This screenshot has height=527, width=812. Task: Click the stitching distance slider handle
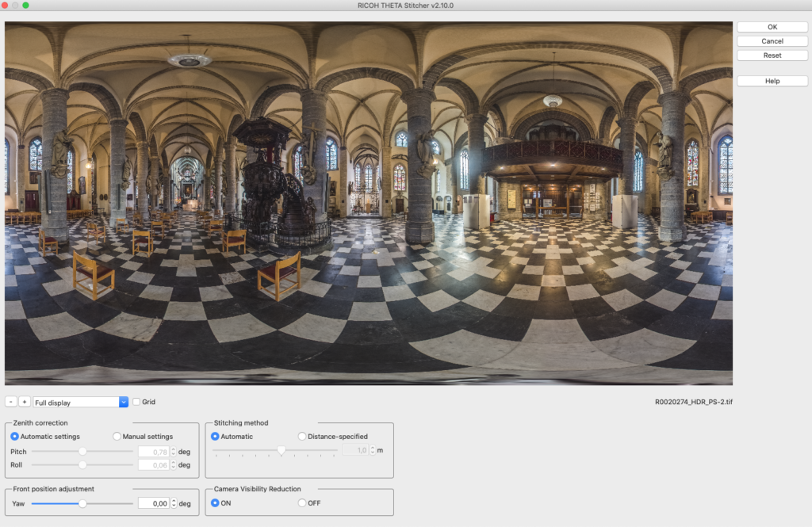pyautogui.click(x=282, y=450)
